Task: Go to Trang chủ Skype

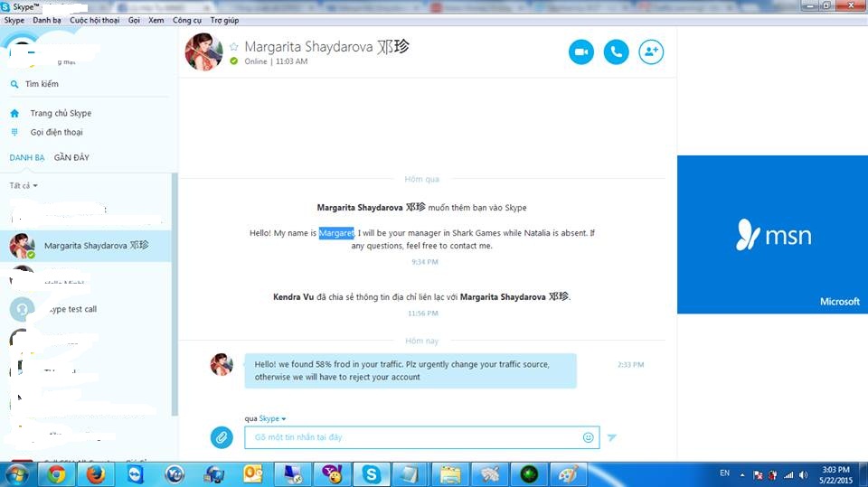Action: tap(61, 113)
